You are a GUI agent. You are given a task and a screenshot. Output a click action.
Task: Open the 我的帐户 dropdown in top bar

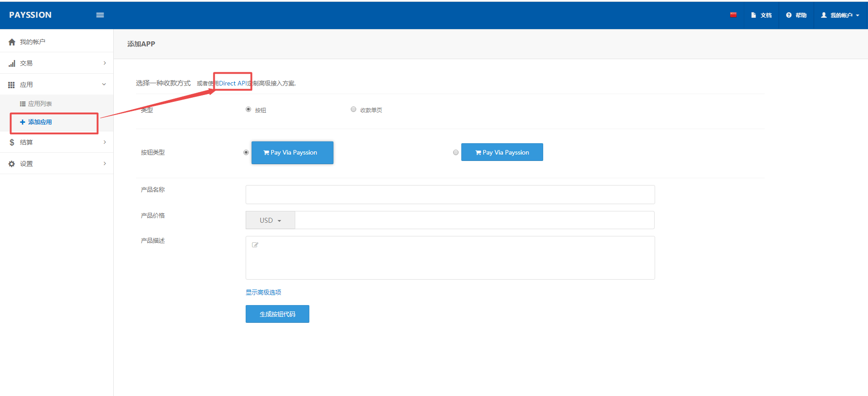(x=840, y=15)
